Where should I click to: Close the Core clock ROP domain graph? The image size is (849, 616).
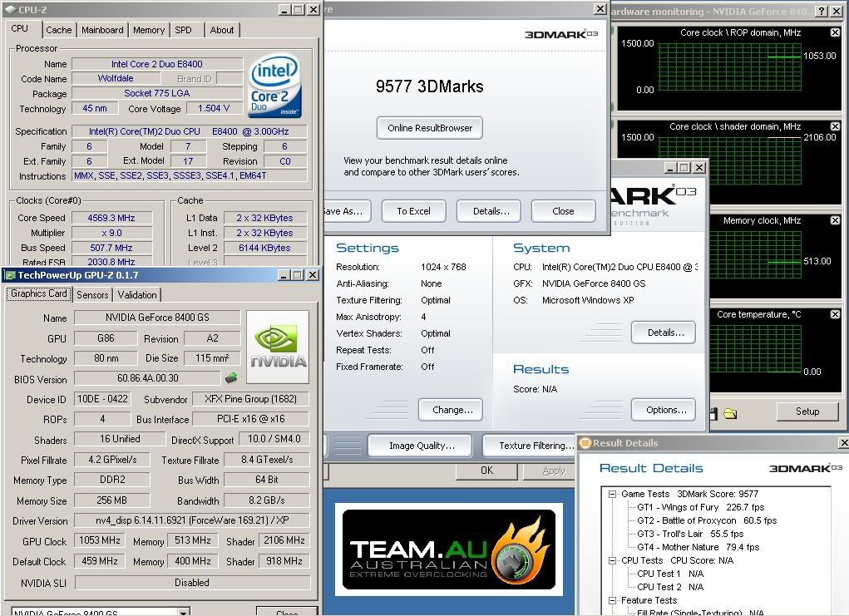click(835, 32)
